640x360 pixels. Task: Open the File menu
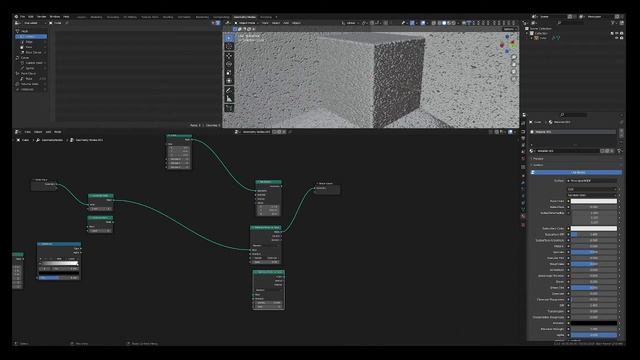click(x=22, y=17)
